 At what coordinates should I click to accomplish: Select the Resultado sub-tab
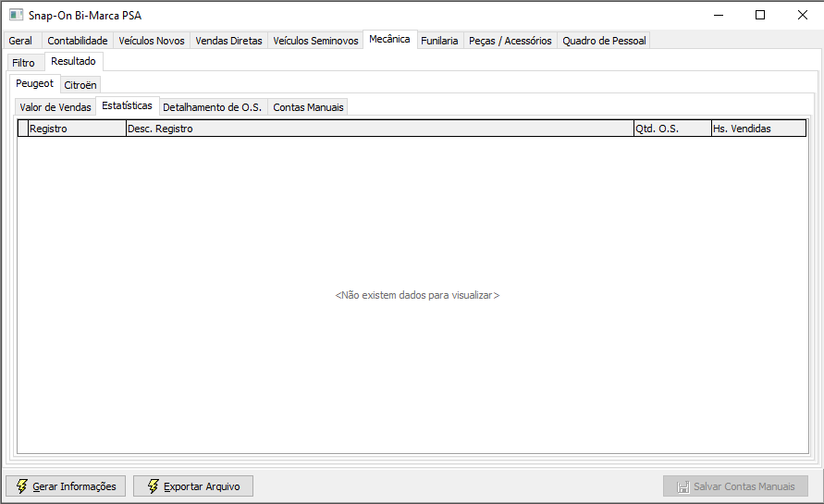[74, 61]
